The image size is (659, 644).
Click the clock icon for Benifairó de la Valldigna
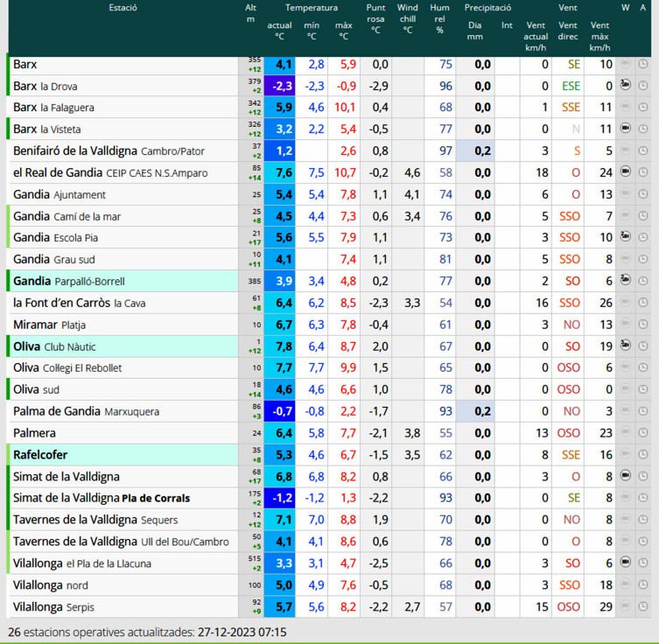coord(643,150)
